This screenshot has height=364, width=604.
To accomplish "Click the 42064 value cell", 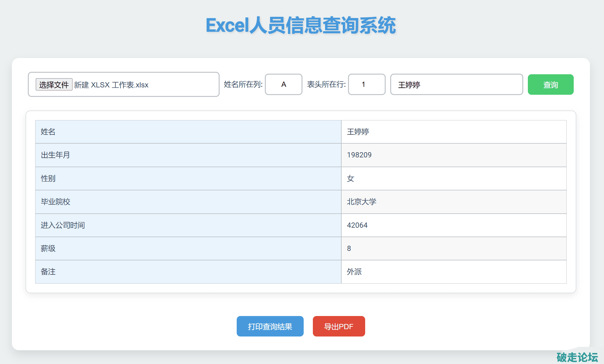I will pos(357,225).
